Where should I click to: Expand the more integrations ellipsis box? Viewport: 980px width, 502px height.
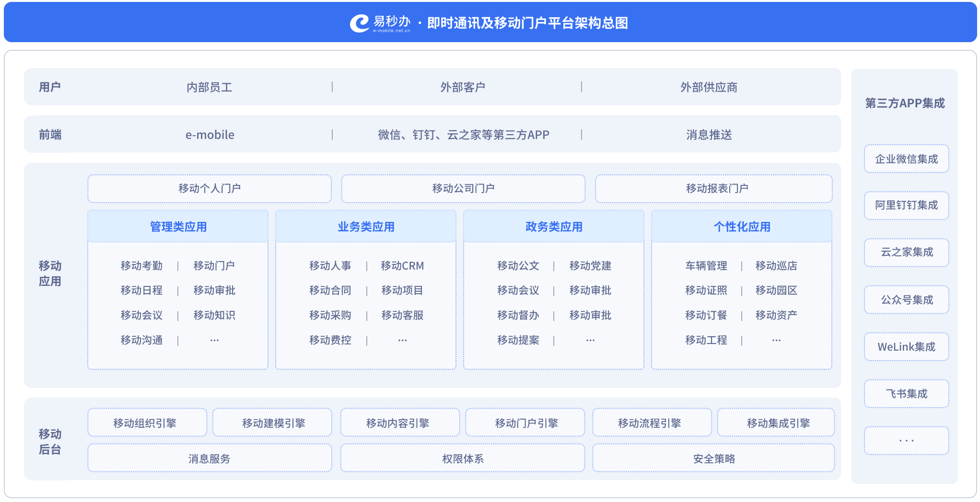pyautogui.click(x=906, y=441)
